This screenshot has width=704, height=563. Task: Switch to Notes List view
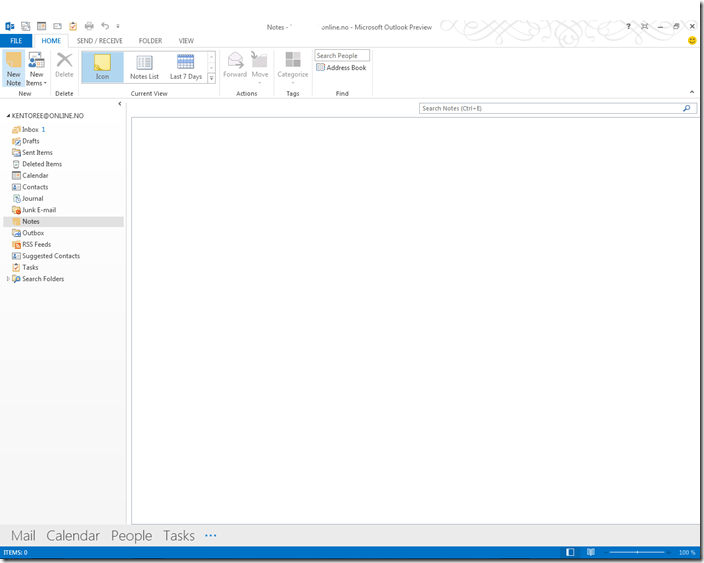coord(144,66)
